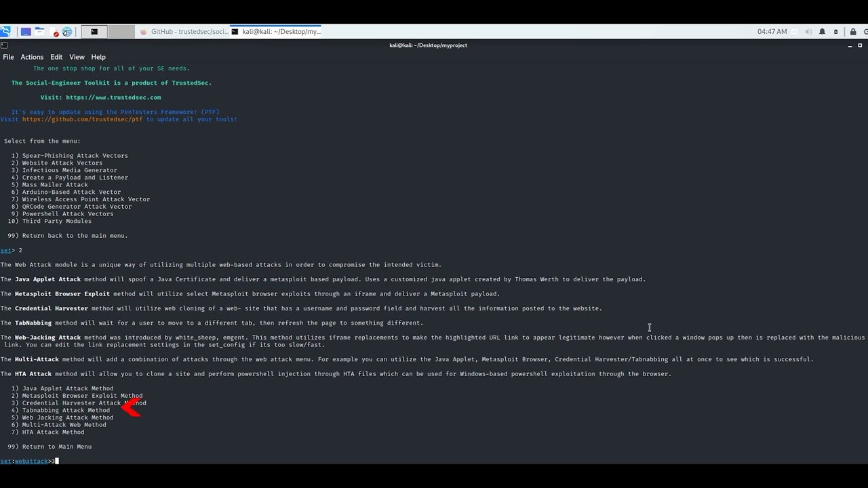Click 'Create a Payload and Listener' line
This screenshot has height=488, width=868.
[x=69, y=178]
